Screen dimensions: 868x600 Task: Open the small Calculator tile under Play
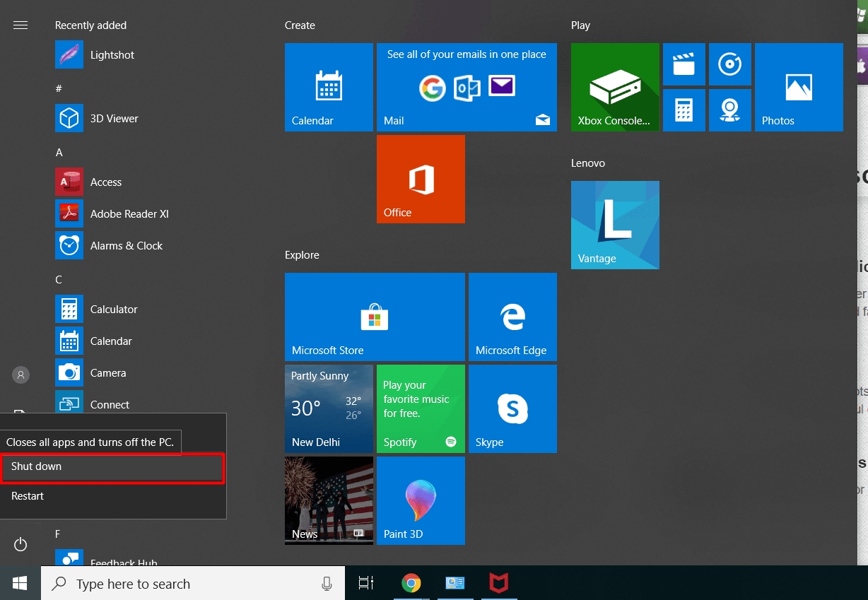click(684, 110)
